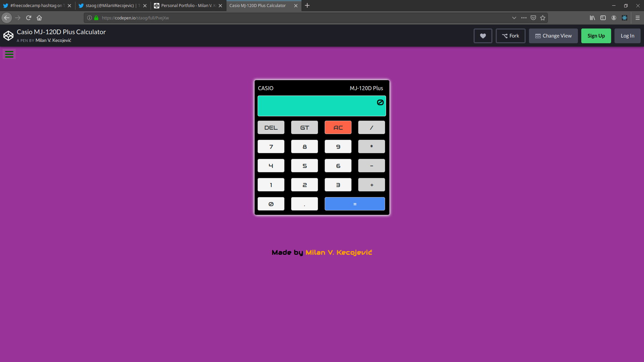Expand the address bar dropdown arrow

coord(514,18)
